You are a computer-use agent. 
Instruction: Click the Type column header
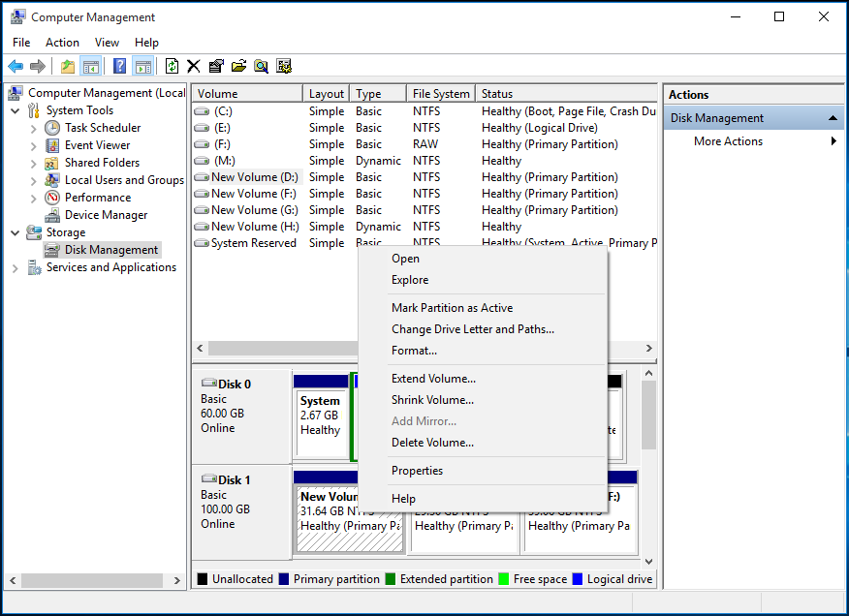pos(378,94)
